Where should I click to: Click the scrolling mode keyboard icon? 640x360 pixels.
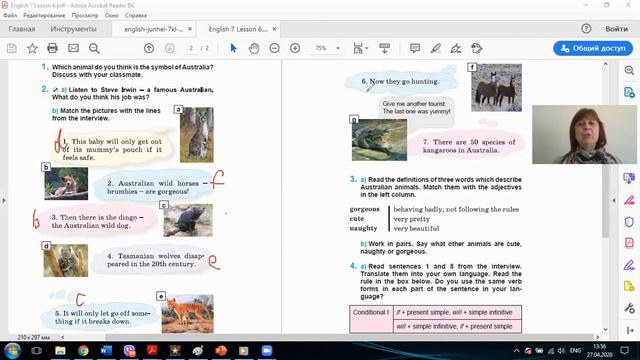tap(384, 49)
